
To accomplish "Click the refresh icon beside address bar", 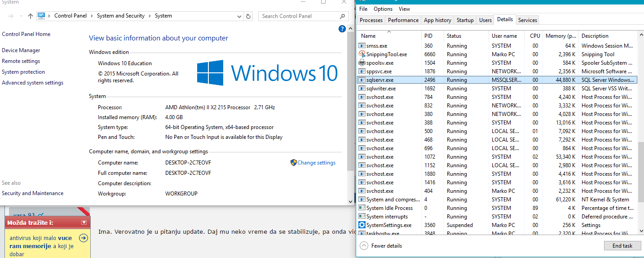I will pyautogui.click(x=248, y=16).
